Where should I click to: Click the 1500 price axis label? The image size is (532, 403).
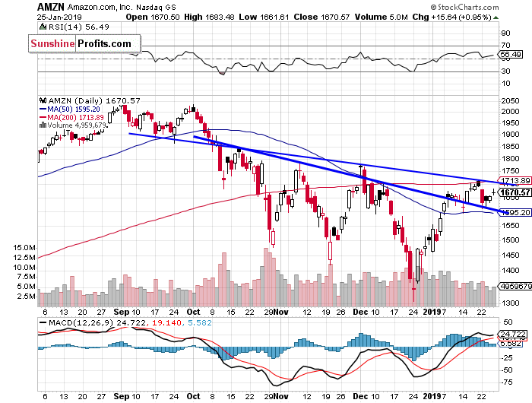(510, 240)
